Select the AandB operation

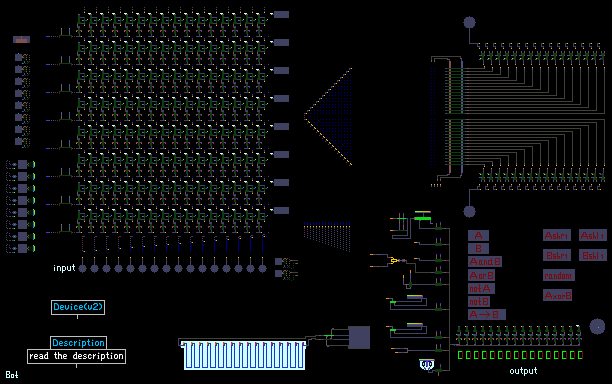tap(485, 261)
